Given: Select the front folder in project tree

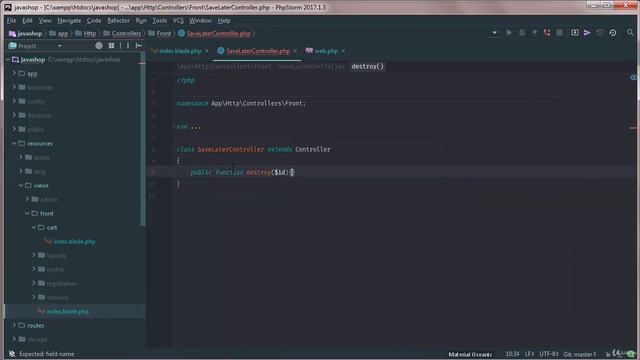Looking at the screenshot, I should click(47, 213).
